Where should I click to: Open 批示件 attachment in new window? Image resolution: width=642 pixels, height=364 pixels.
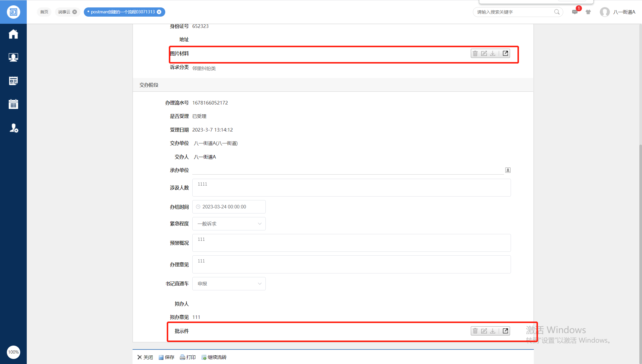[505, 331]
